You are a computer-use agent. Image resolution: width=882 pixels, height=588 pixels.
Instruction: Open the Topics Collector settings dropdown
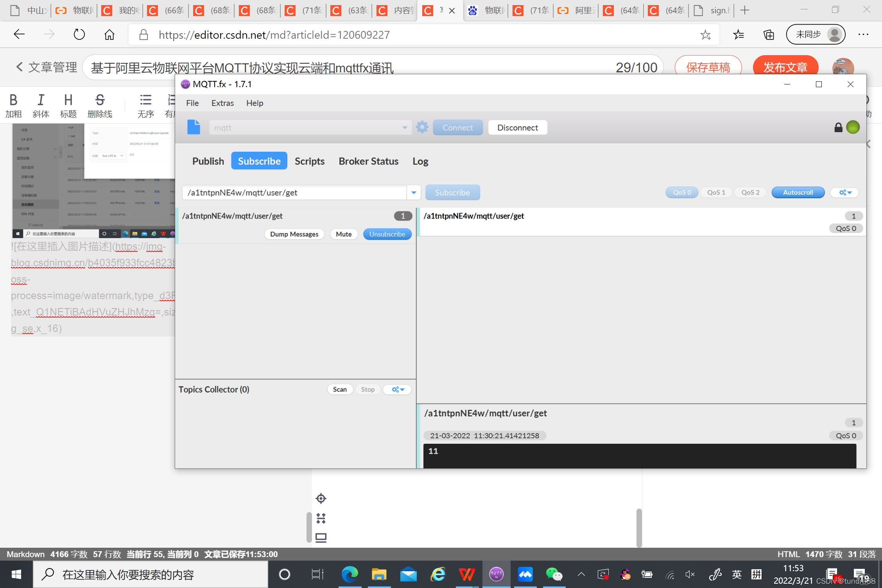coord(398,389)
